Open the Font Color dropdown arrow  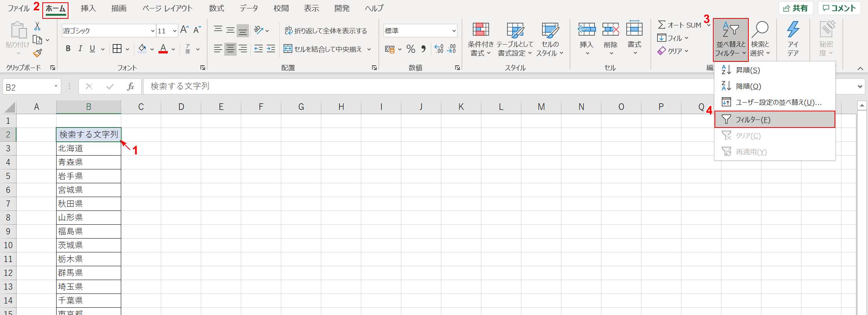click(x=174, y=49)
